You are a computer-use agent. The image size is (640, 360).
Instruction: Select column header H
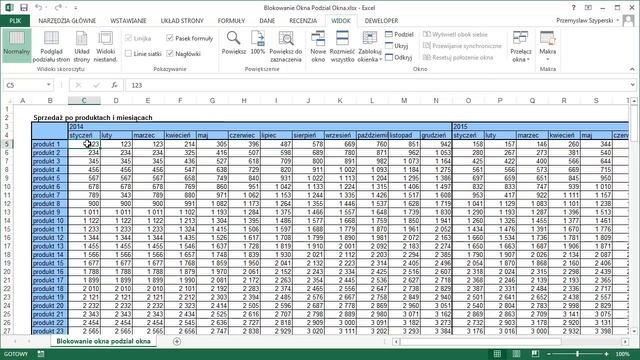tap(244, 100)
